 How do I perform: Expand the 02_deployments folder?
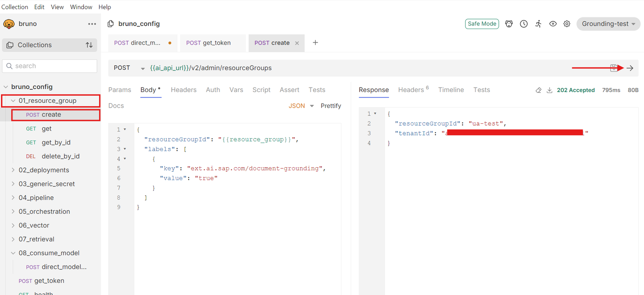(x=13, y=170)
